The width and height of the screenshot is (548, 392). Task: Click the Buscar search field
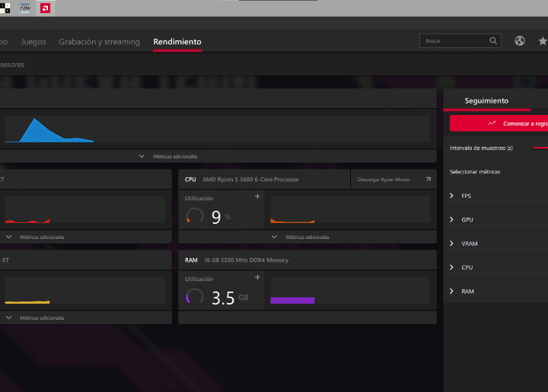(454, 41)
